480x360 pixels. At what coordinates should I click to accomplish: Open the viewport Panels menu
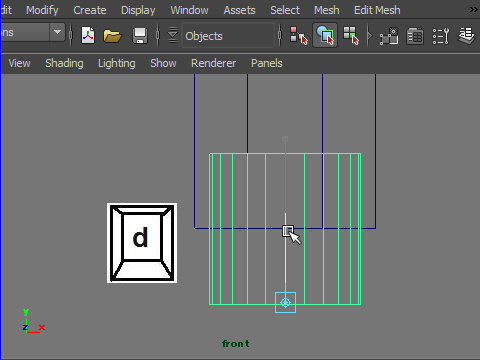tap(267, 63)
